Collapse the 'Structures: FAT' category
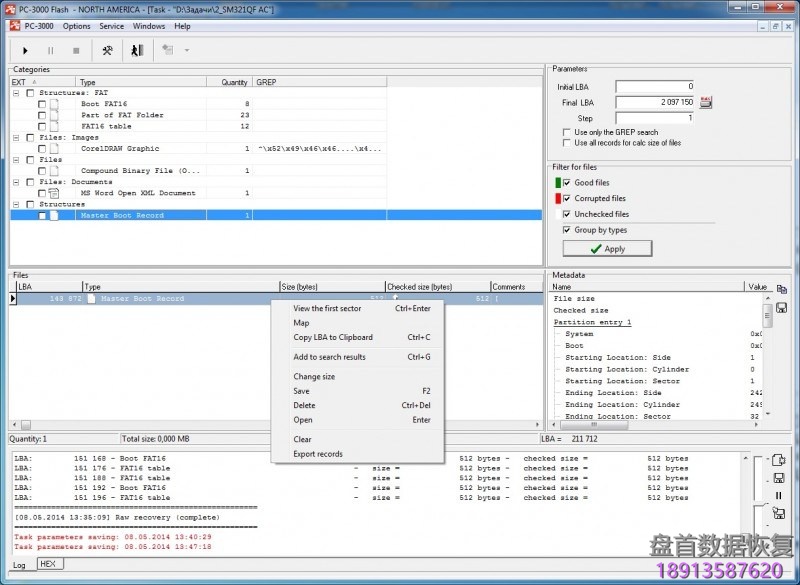 coord(16,93)
